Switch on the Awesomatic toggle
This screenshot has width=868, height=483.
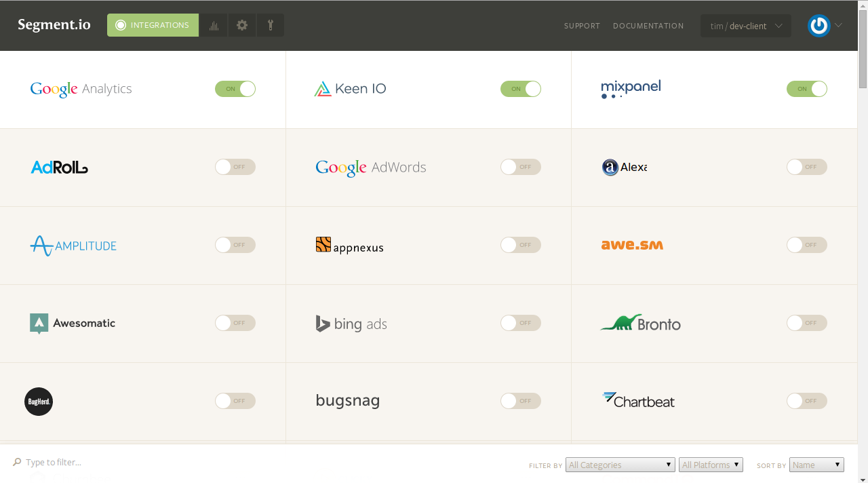point(235,323)
